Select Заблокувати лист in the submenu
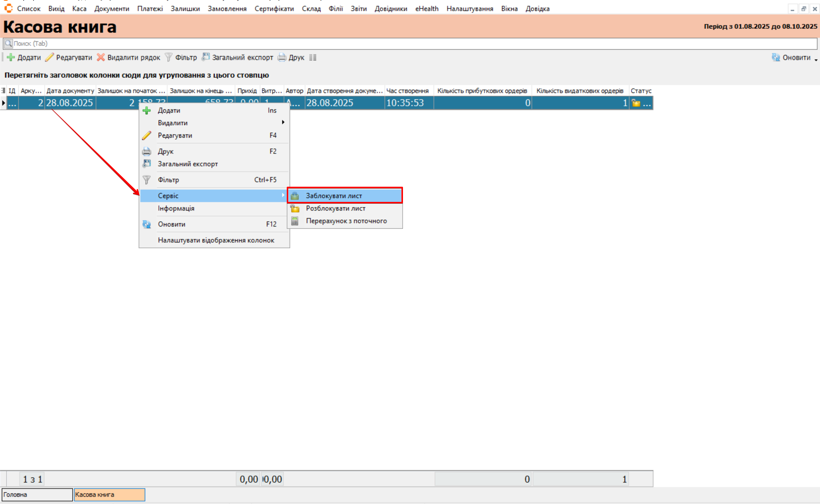The width and height of the screenshot is (820, 504). tap(334, 196)
